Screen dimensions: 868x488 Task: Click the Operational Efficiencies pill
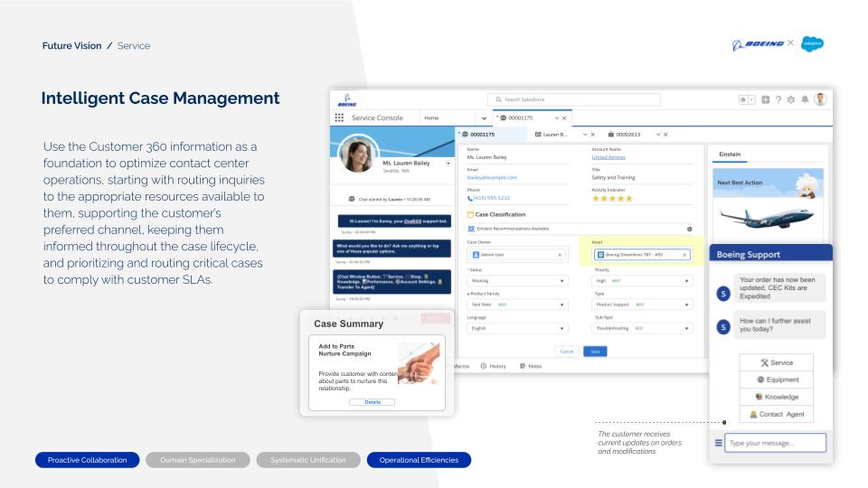[419, 460]
